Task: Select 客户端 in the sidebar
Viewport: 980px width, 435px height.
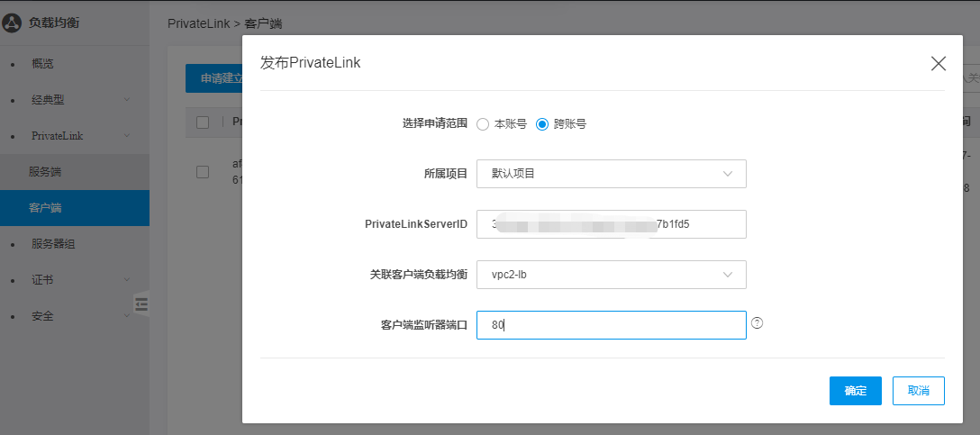Action: (75, 208)
